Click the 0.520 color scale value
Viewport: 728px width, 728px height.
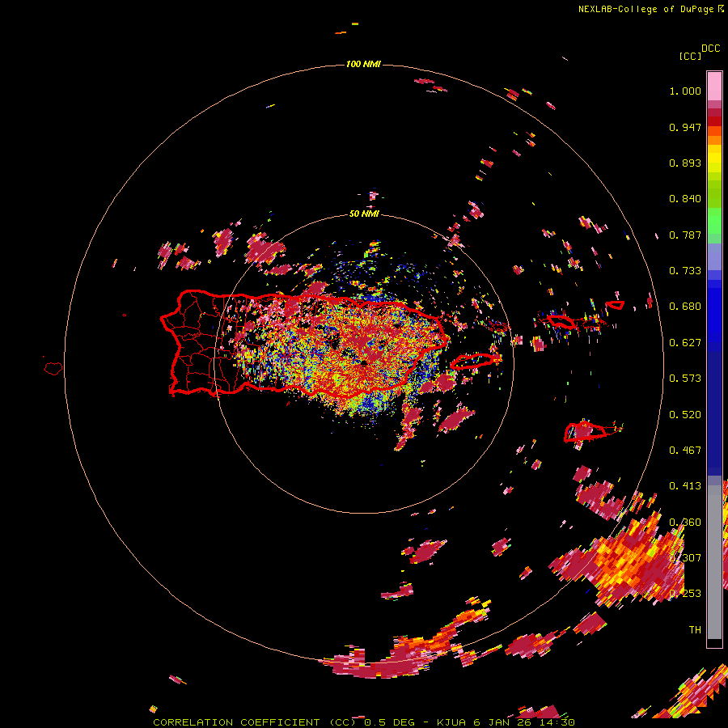[685, 415]
